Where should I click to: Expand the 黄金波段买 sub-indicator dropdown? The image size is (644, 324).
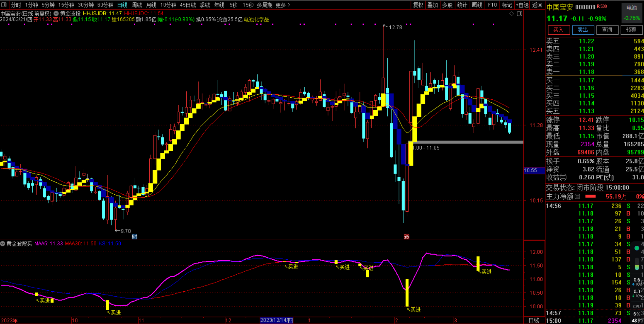[3, 244]
